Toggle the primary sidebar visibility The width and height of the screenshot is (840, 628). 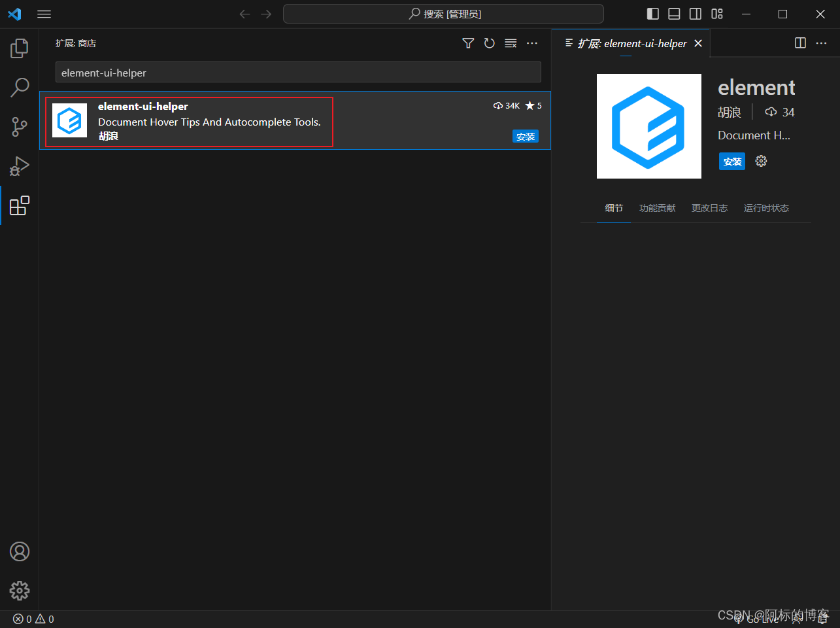652,13
